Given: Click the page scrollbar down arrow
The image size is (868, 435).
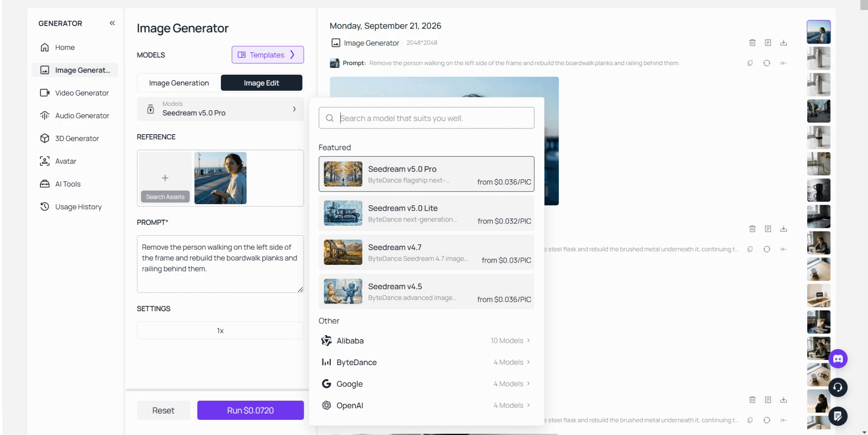Looking at the screenshot, I should click(x=864, y=432).
